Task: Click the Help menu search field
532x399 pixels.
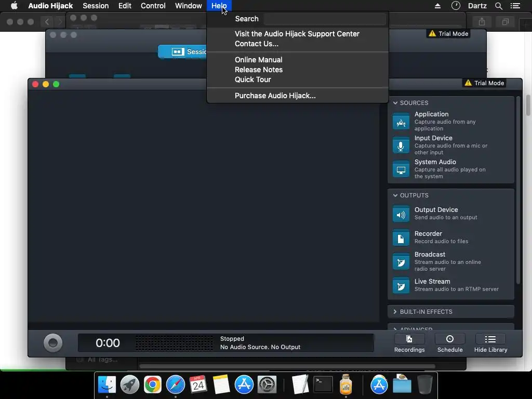Action: point(325,19)
